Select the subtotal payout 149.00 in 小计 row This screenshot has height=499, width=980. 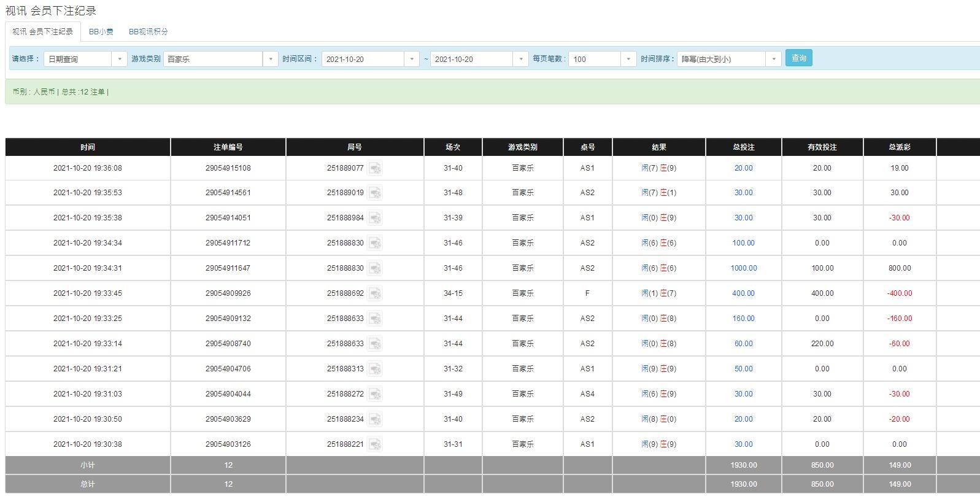(900, 465)
